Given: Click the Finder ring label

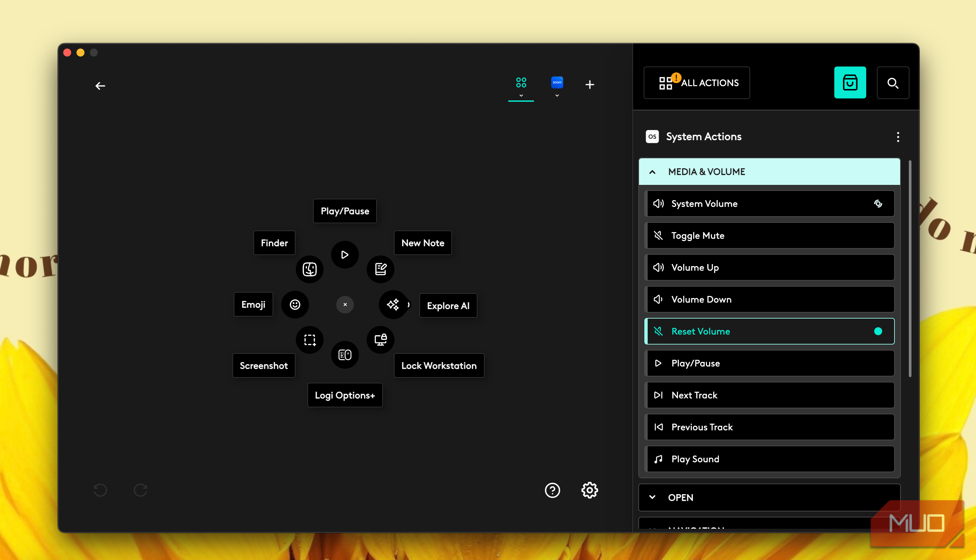Looking at the screenshot, I should [x=274, y=243].
